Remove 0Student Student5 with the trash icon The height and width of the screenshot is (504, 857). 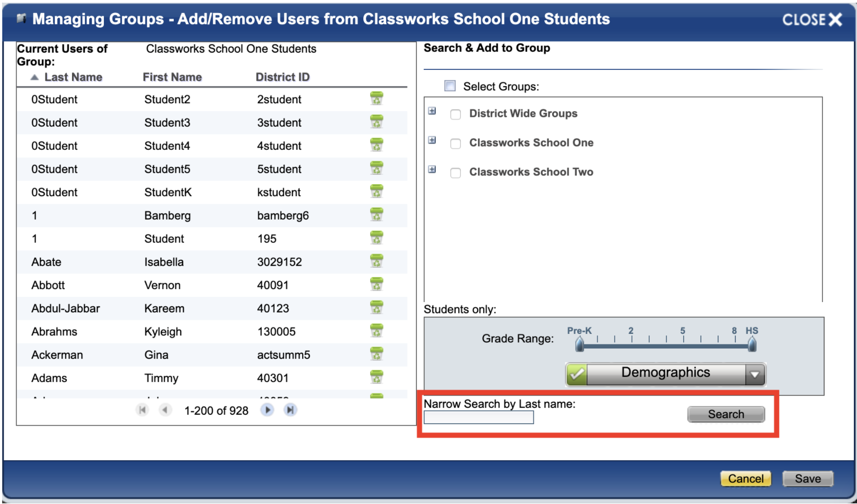[376, 169]
